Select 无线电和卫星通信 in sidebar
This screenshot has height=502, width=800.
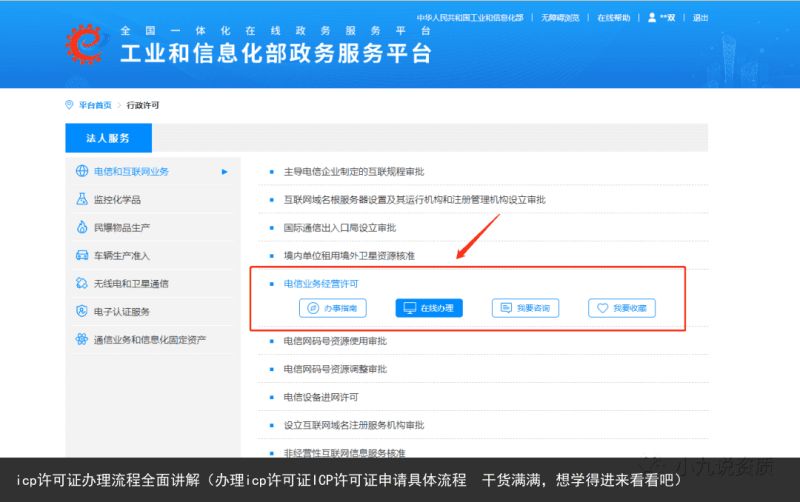131,284
